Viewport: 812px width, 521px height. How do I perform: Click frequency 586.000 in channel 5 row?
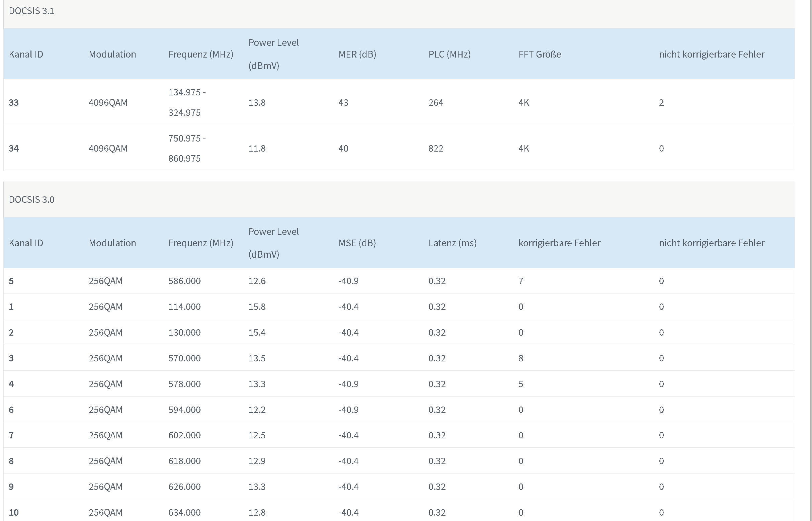click(x=184, y=281)
